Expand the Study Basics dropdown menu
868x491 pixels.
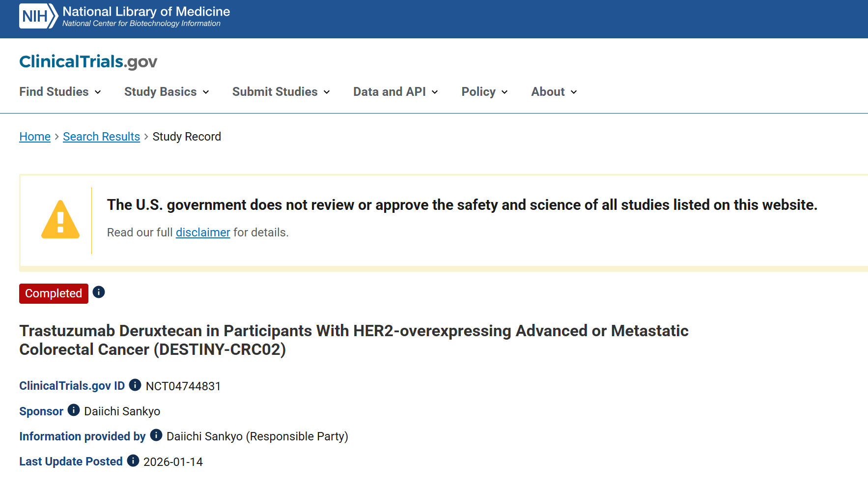pyautogui.click(x=167, y=92)
